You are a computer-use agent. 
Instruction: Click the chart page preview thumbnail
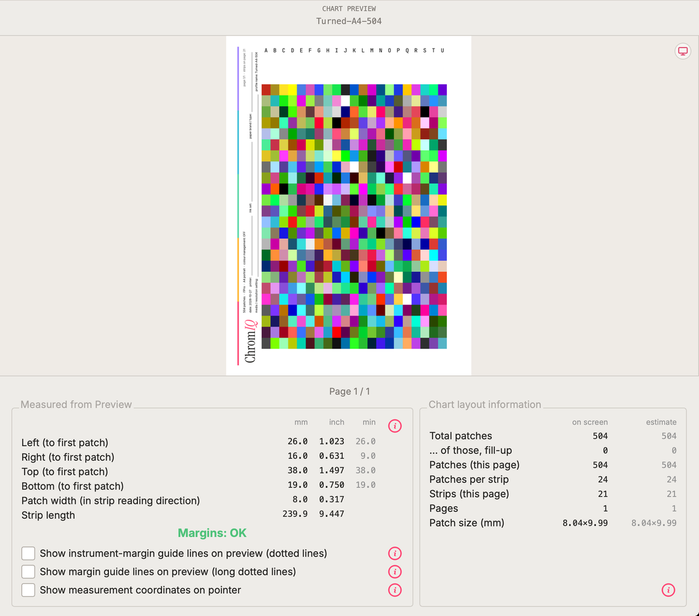(x=349, y=205)
